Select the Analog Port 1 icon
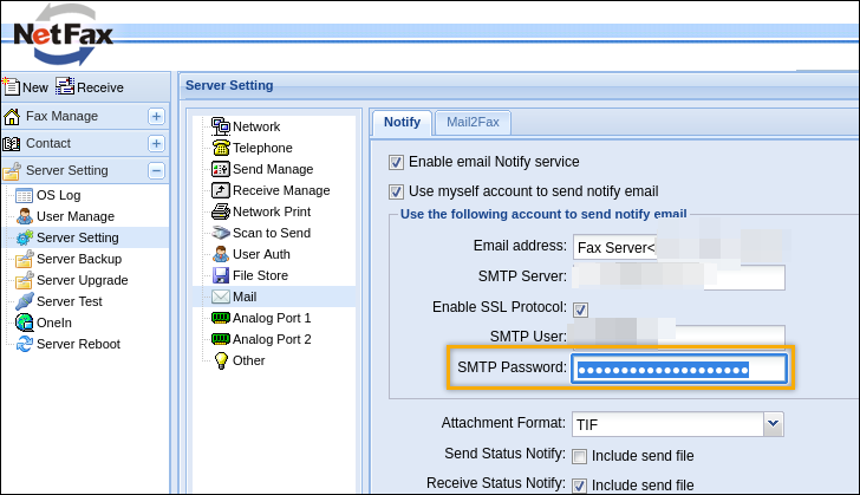This screenshot has height=496, width=860. point(221,318)
